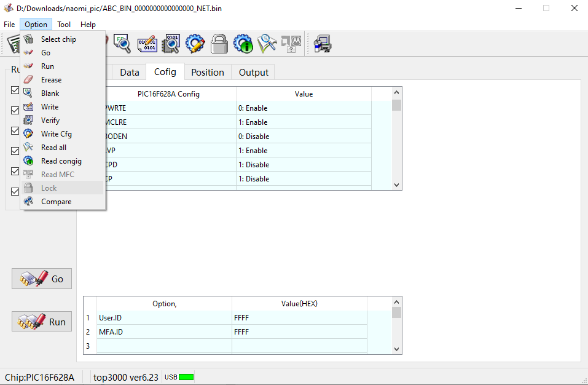Open the Output tab
Image resolution: width=588 pixels, height=385 pixels.
254,73
